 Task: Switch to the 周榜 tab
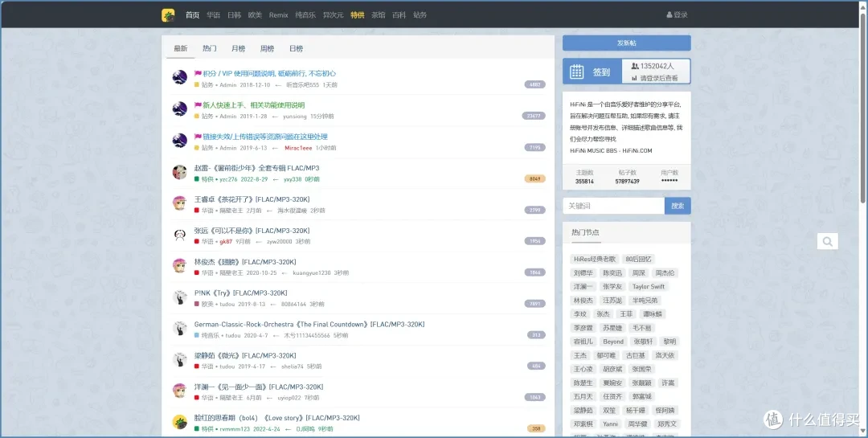(267, 49)
